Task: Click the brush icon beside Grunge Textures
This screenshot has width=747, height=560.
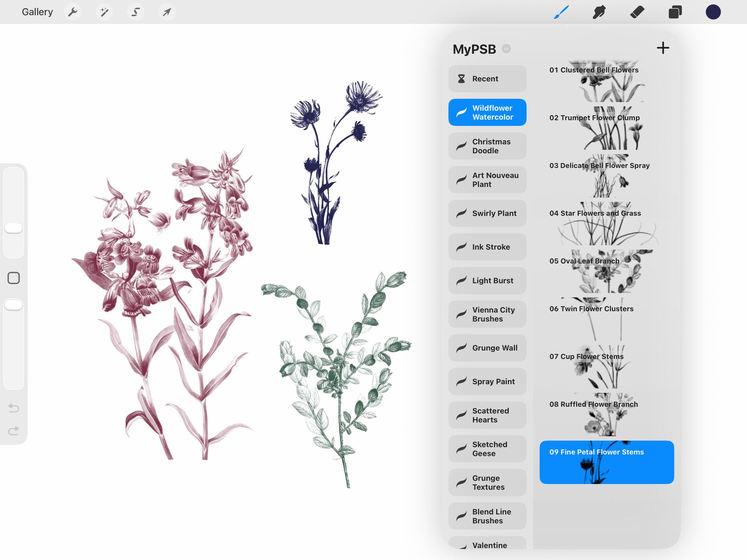Action: coord(461,483)
